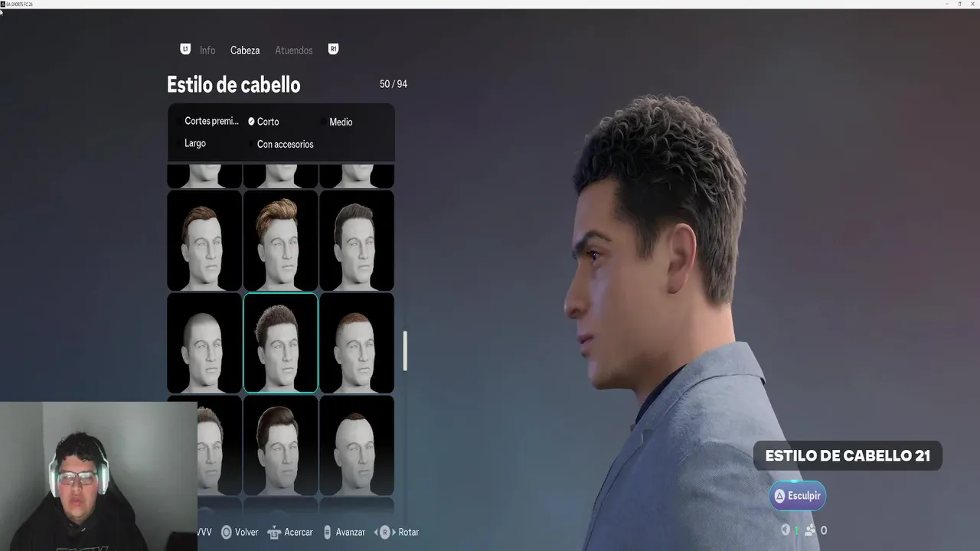
Task: Choose the buzz cut right of the selected style
Action: tap(357, 343)
